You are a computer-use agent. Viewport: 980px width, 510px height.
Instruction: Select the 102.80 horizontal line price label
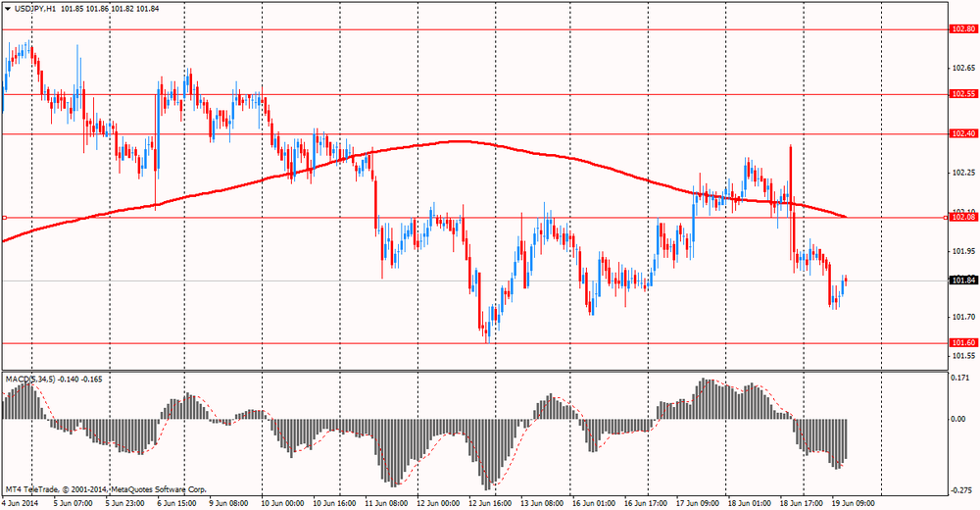(963, 28)
